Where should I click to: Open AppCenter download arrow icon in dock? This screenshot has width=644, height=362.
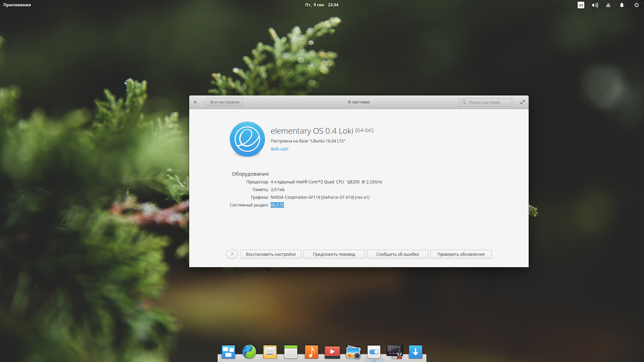[415, 352]
